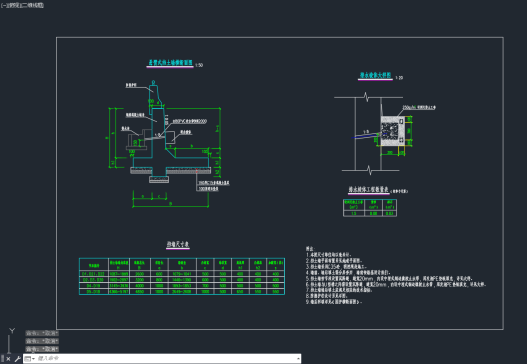Select note line number 9
Image resolution: width=527 pixels, height=364 pixels.
coord(333,302)
